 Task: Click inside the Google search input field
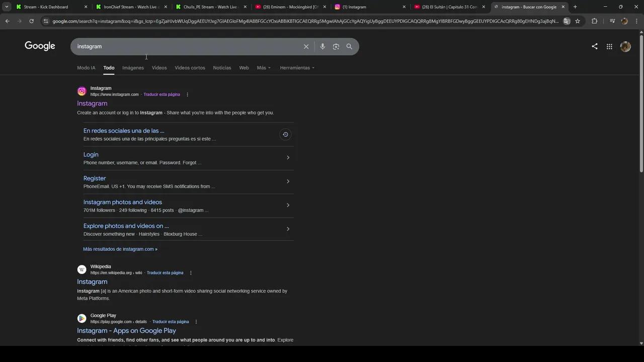pyautogui.click(x=186, y=46)
